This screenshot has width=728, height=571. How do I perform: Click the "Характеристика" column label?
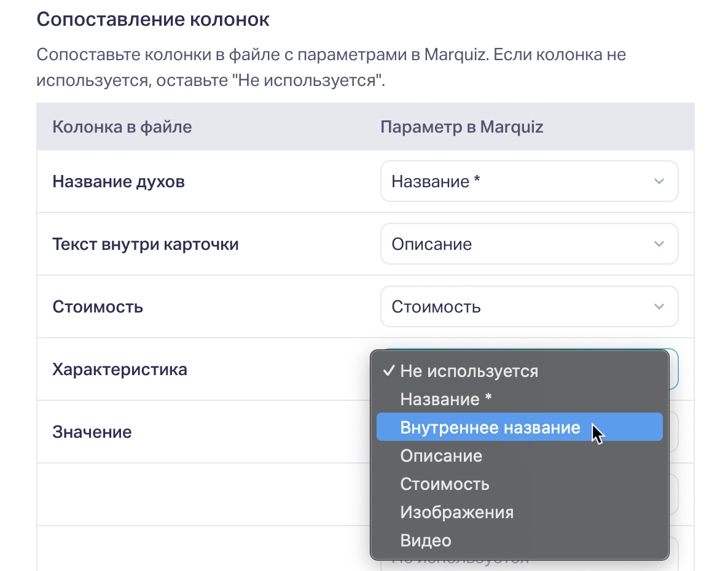tap(120, 370)
